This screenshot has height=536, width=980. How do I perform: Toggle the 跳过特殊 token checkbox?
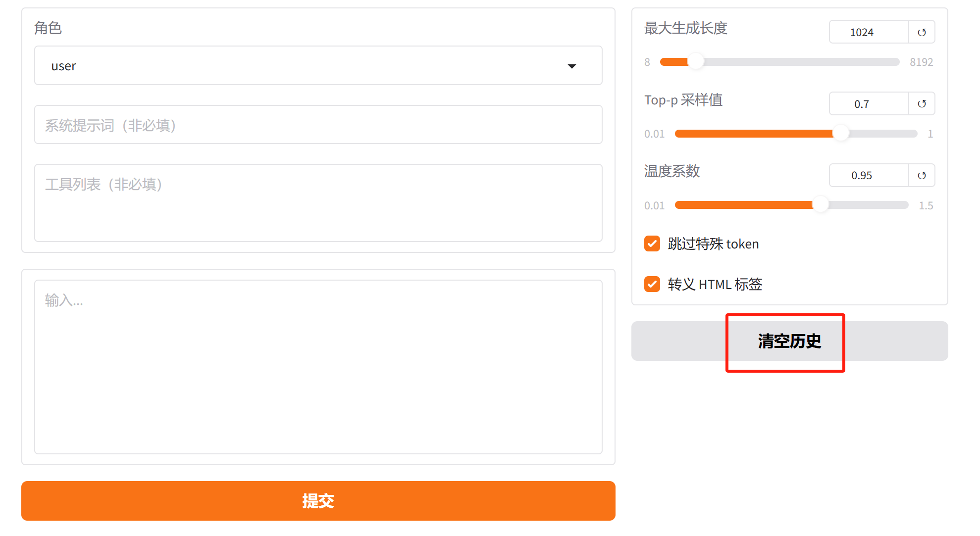pos(652,244)
